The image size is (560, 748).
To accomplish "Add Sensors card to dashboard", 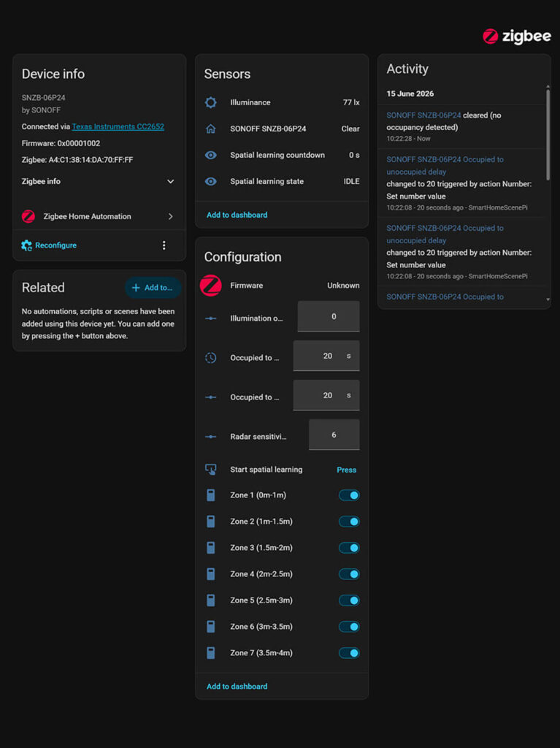I will coord(237,215).
